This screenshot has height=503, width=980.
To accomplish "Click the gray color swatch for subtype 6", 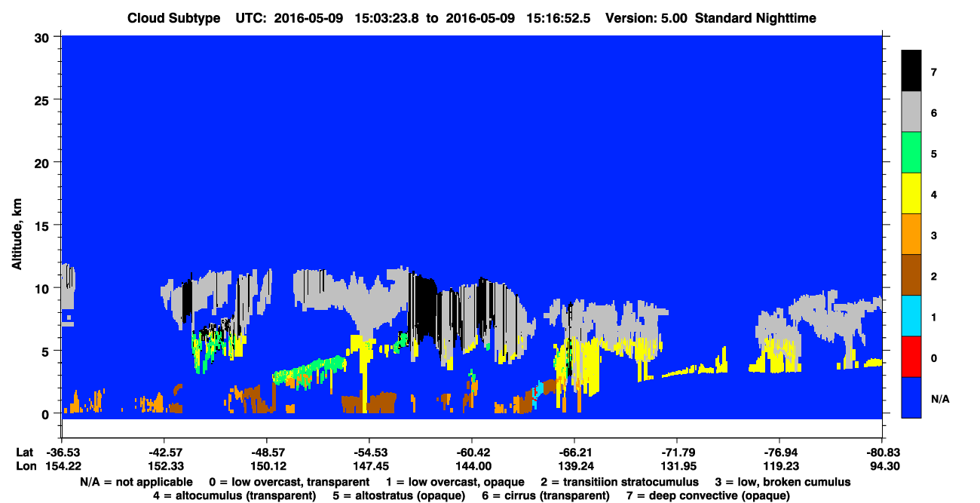I will click(x=911, y=112).
